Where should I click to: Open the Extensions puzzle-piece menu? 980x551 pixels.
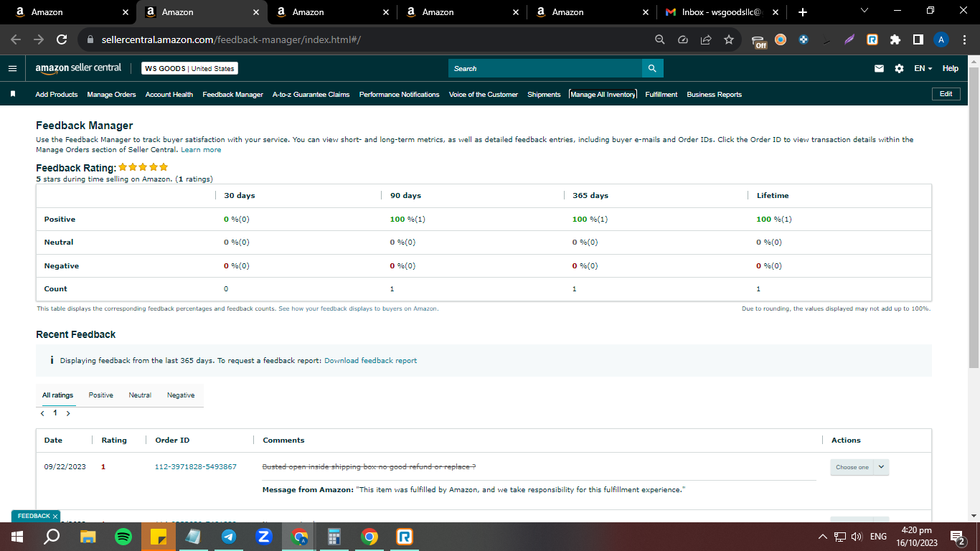pyautogui.click(x=895, y=40)
